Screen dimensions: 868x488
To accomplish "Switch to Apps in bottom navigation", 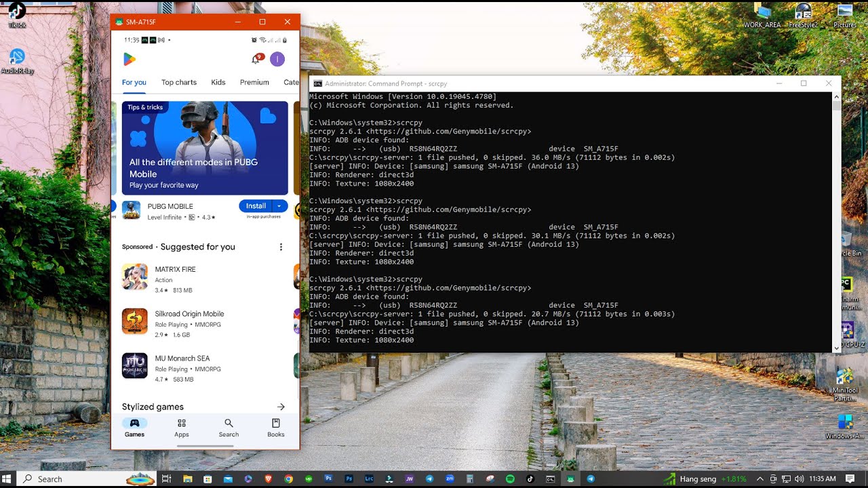I will (182, 428).
